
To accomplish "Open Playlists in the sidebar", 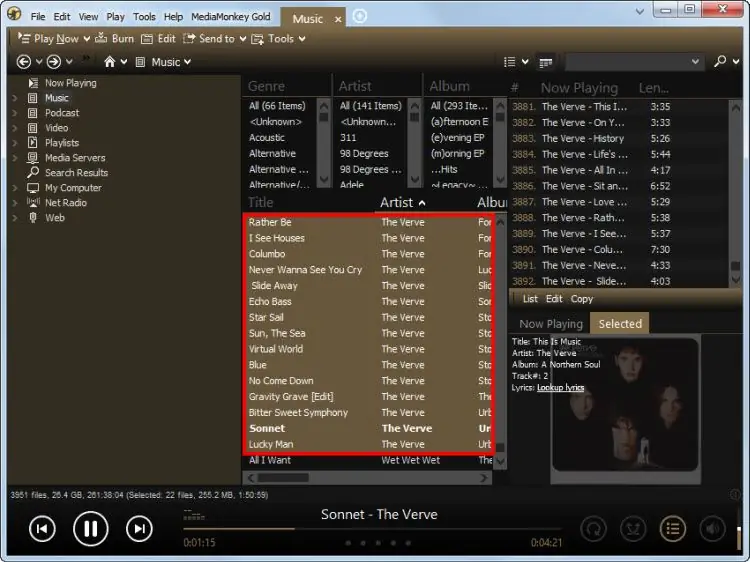I will click(x=62, y=143).
